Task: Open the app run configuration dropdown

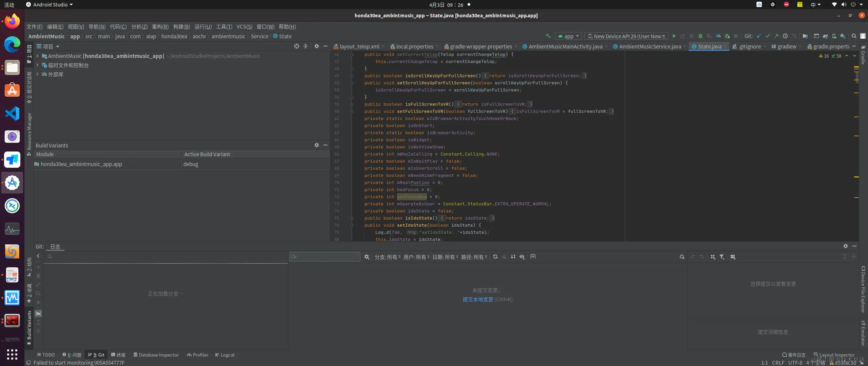Action: click(569, 36)
